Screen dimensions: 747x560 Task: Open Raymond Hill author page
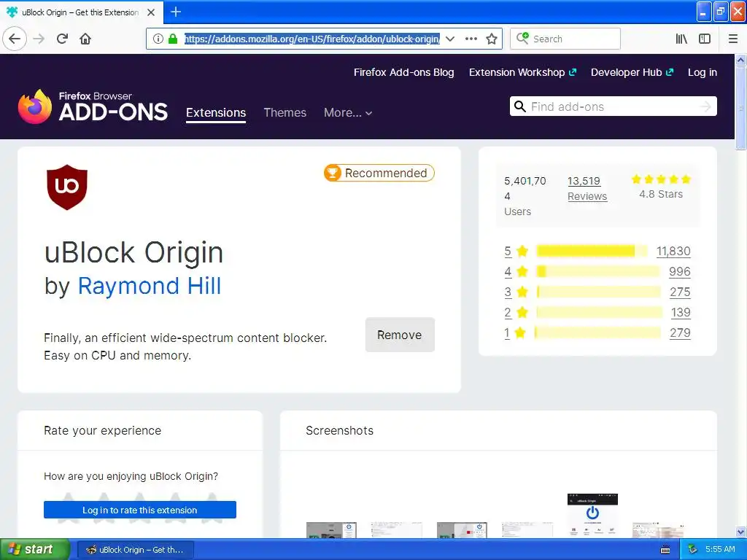coord(150,286)
